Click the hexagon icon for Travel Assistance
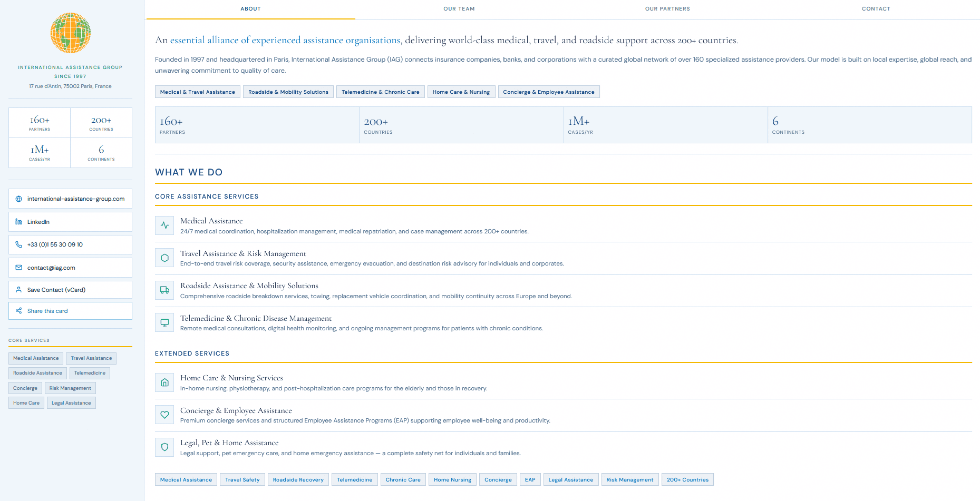980x501 pixels. point(164,258)
